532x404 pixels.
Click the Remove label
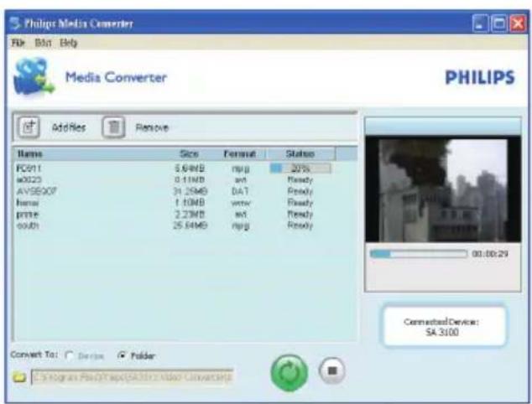click(152, 127)
